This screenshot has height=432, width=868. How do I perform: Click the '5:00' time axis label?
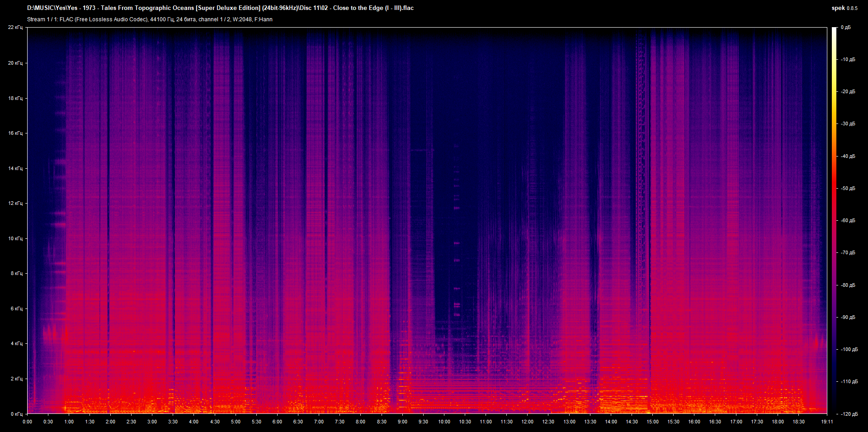(236, 422)
